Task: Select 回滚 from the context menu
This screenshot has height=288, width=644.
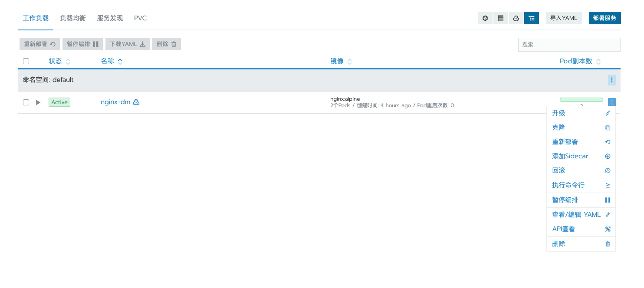Action: (559, 170)
